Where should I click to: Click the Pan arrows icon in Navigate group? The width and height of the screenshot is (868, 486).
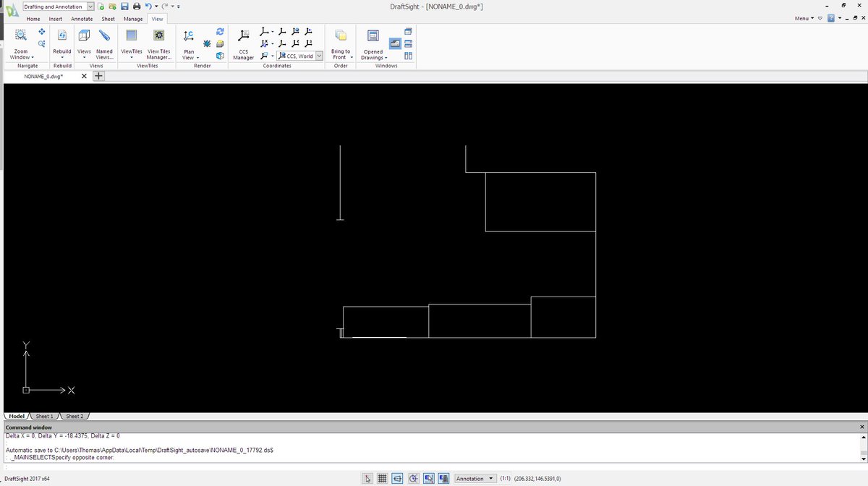[42, 32]
